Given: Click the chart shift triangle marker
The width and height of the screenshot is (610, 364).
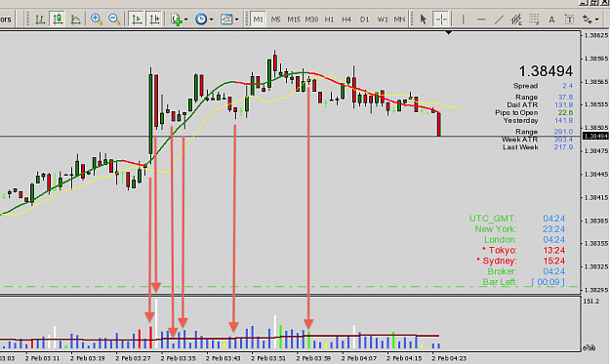Looking at the screenshot, I should point(449,32).
